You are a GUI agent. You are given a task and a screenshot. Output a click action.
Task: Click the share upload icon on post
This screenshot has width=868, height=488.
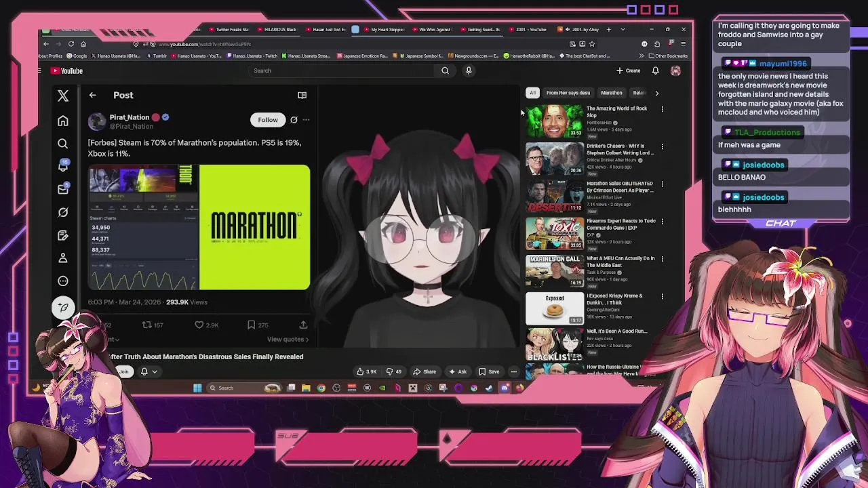303,325
